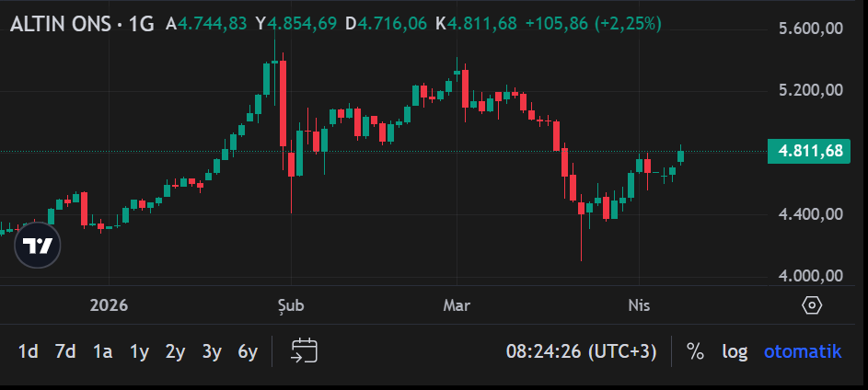Choose the 1y date range
Viewport: 868px width, 390px height.
click(x=139, y=351)
